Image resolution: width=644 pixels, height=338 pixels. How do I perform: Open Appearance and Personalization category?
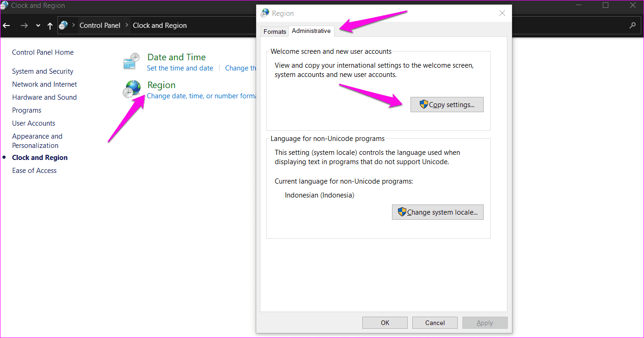click(37, 141)
